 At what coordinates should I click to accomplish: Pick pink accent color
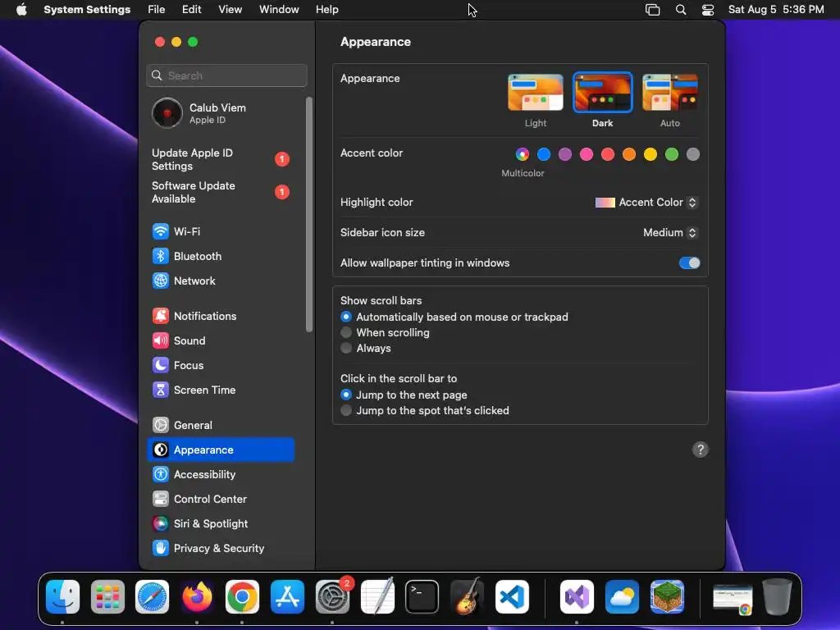click(587, 155)
